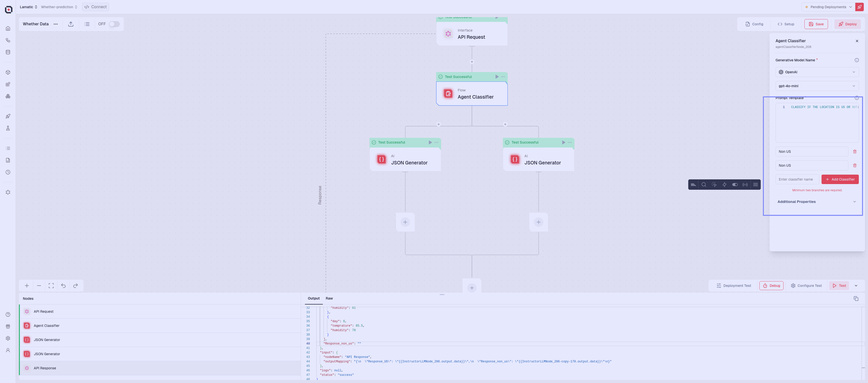Select API Response in Nodes list

point(45,368)
